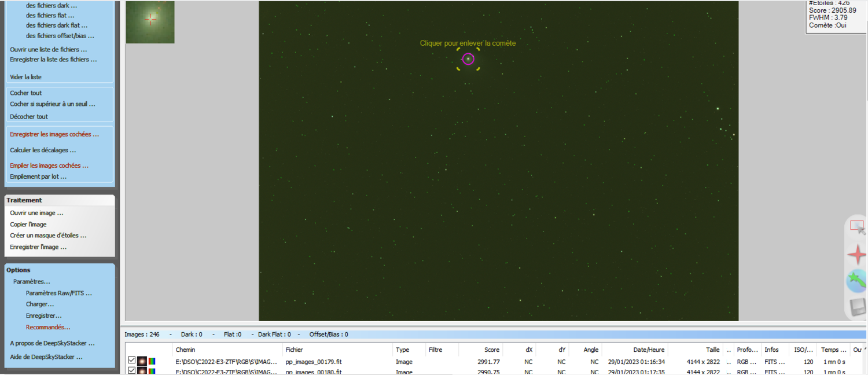Click 'Cocher si supérieur à un seuil ...'
The image size is (868, 375).
click(53, 104)
